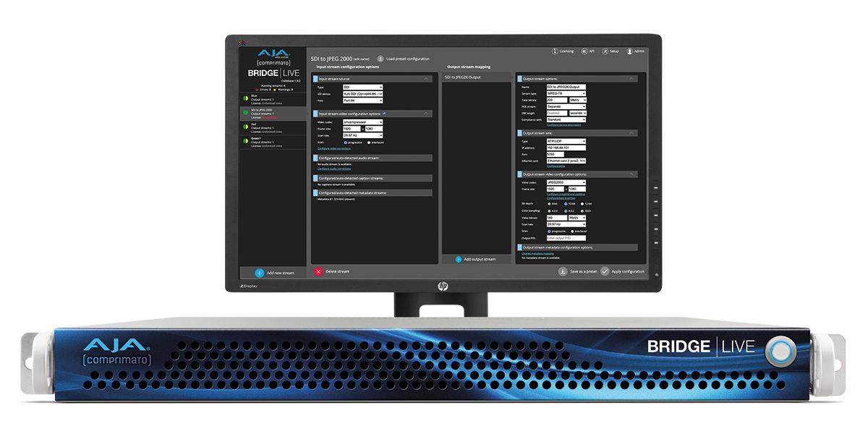Viewport: 868px width, 426px height.
Task: Choose 10-bit bit depth
Action: click(x=566, y=204)
